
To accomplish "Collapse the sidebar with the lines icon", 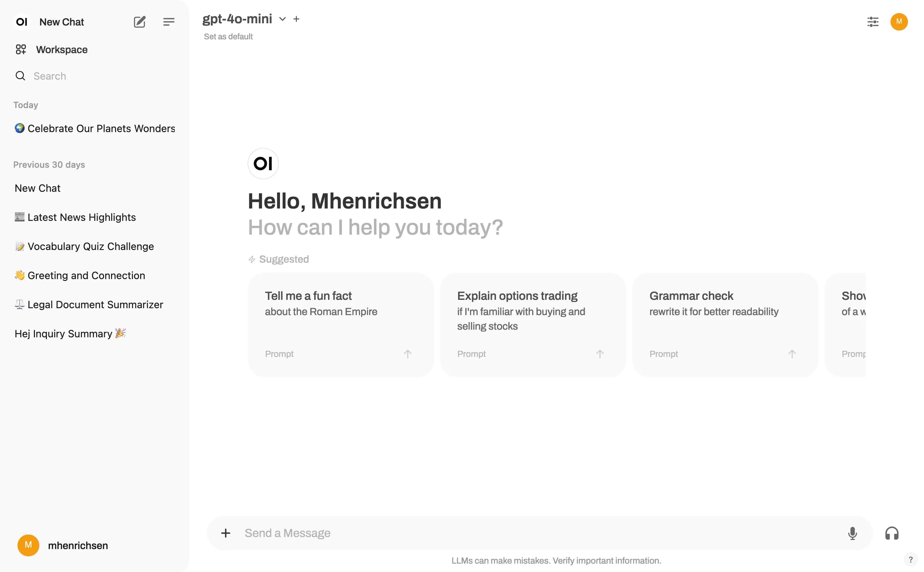I will [169, 22].
